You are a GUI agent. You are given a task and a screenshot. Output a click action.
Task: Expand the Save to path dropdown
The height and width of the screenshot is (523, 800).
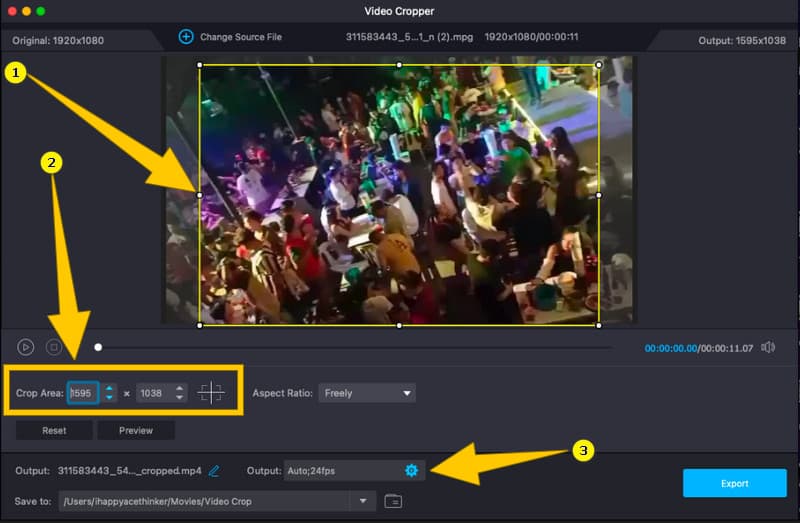click(362, 501)
